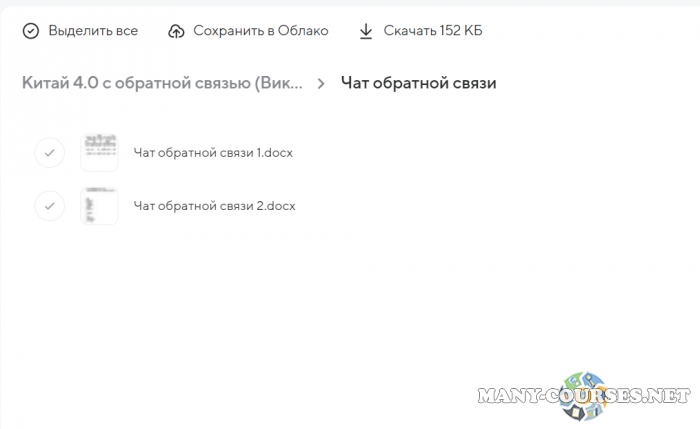The width and height of the screenshot is (700, 429).
Task: Click the truncated (Вик... part of breadcrumb
Action: pos(280,83)
